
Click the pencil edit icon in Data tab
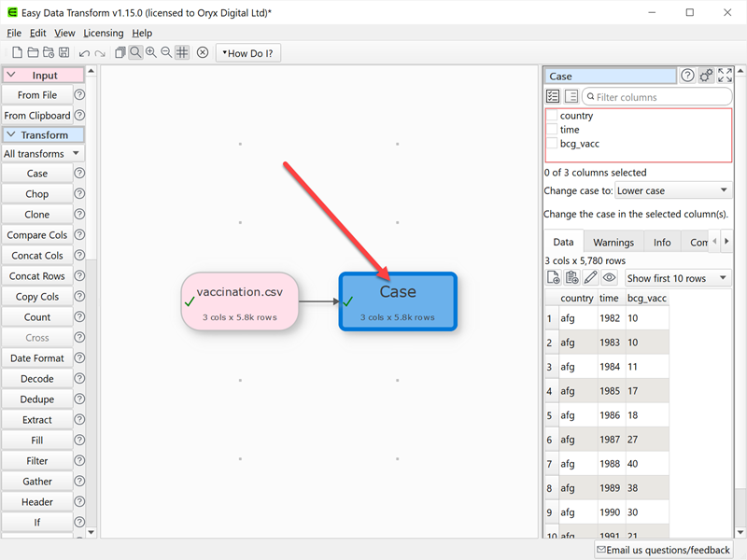pos(590,278)
